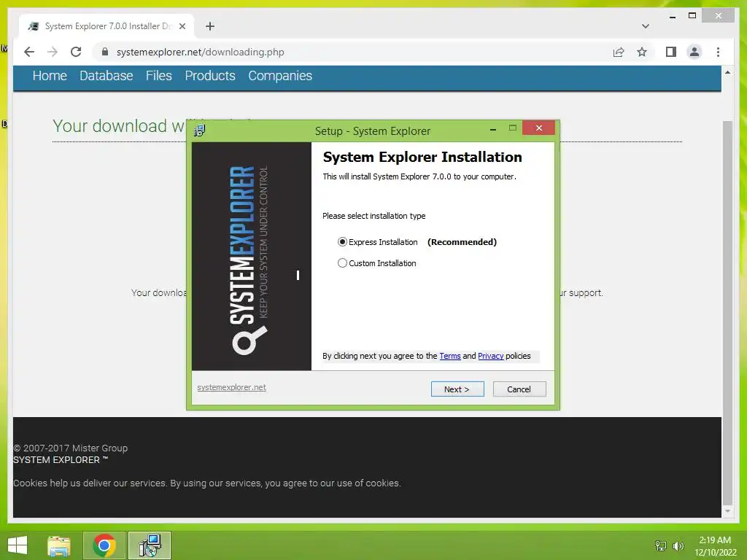Click the Chrome address bar URL
747x560 pixels.
tap(200, 52)
